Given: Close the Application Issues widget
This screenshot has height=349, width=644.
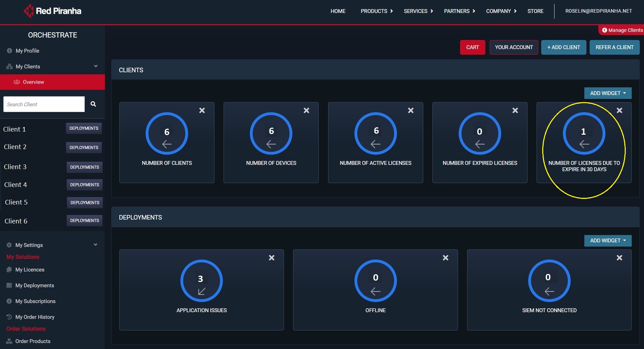Looking at the screenshot, I should tap(272, 258).
